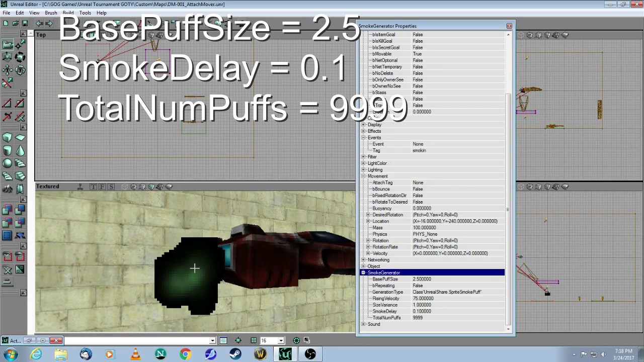Click the log window icon in bottom bar

[x=223, y=340]
